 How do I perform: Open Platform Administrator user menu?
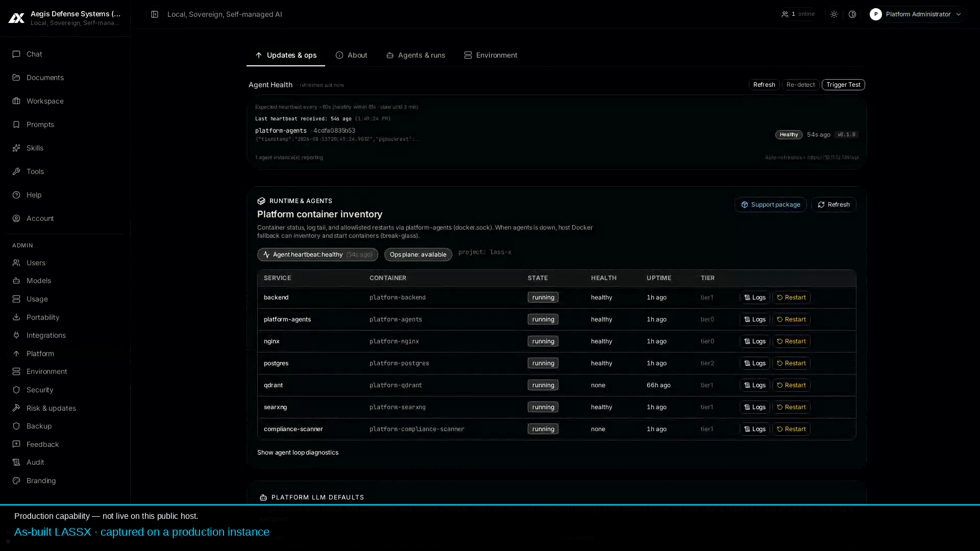click(916, 14)
